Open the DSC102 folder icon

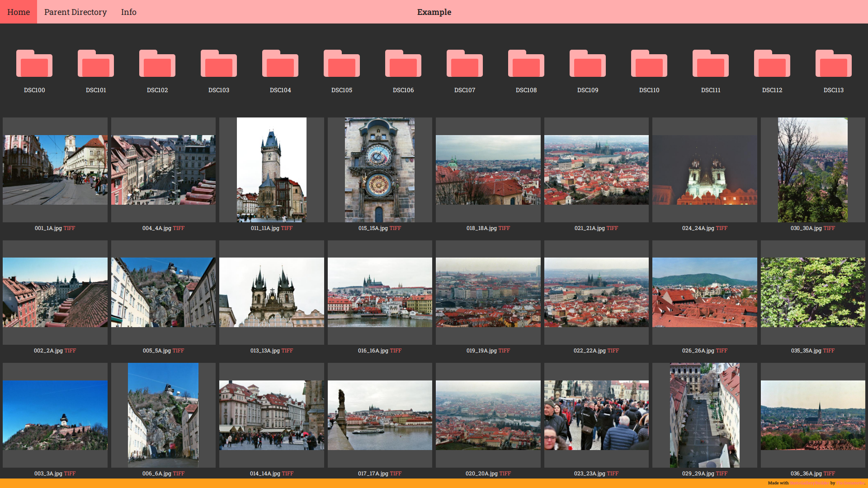point(157,64)
